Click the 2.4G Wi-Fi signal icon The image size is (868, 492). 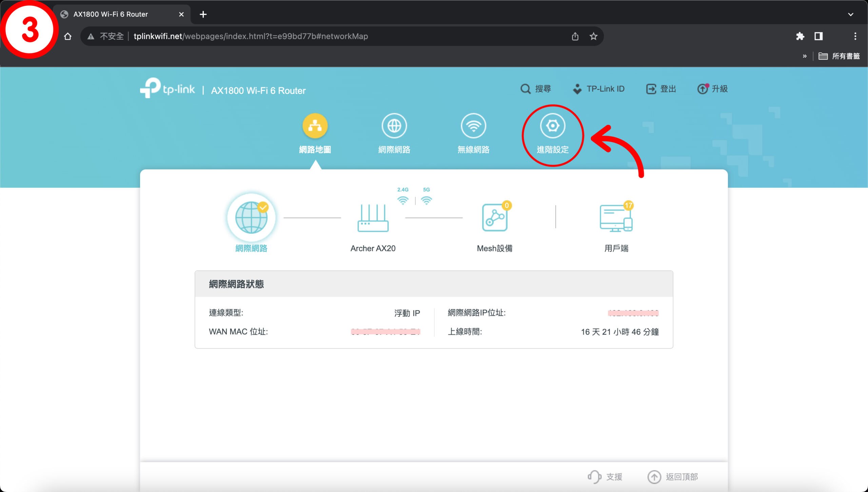tap(403, 200)
